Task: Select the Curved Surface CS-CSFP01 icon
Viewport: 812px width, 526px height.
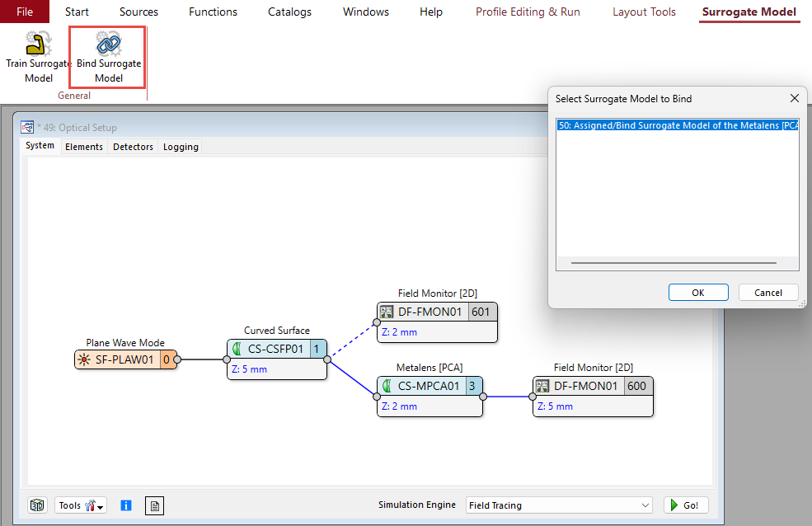Action: pos(237,349)
